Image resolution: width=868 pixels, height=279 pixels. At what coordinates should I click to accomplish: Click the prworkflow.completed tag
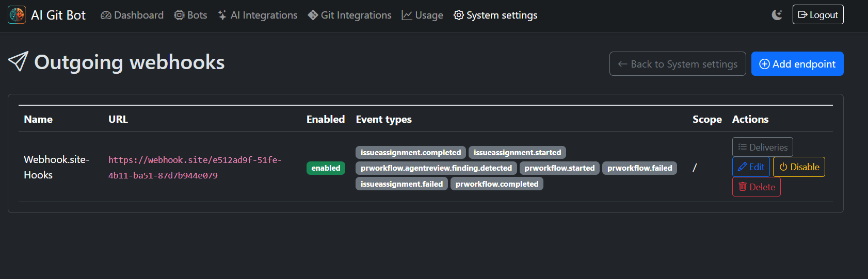coord(497,184)
